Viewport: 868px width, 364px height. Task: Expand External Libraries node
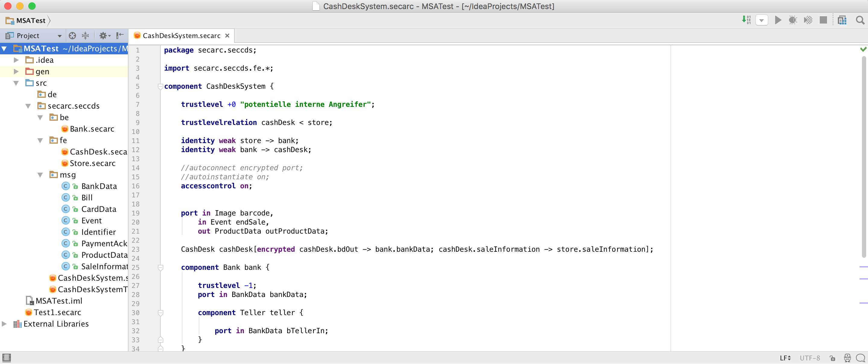tap(4, 324)
